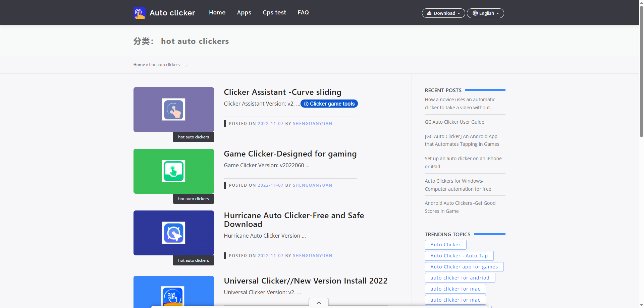The image size is (644, 308).
Task: Click the download icon in Download button
Action: click(430, 13)
